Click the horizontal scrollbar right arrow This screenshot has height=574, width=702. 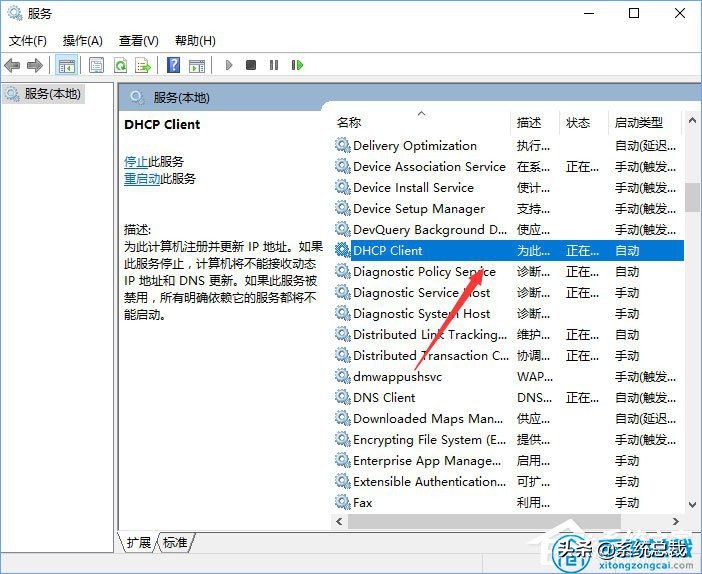676,521
